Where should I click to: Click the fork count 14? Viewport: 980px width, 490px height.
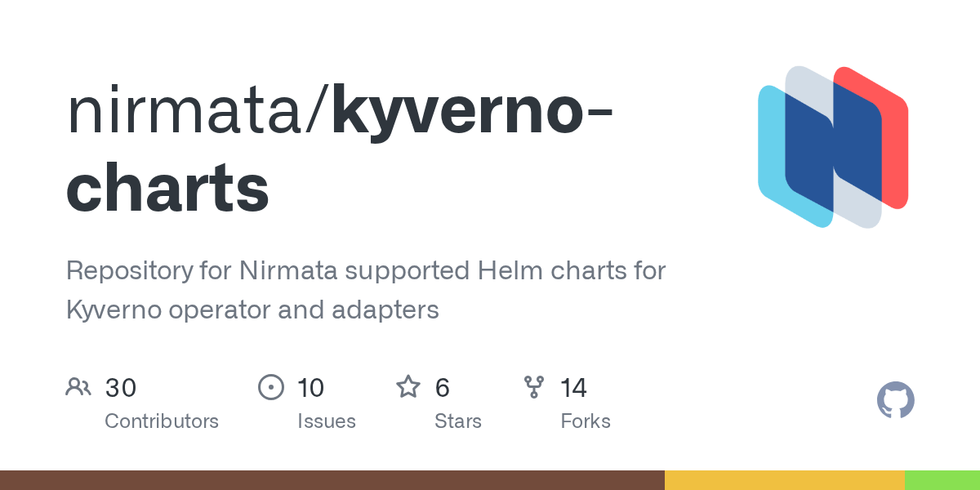coord(574,387)
